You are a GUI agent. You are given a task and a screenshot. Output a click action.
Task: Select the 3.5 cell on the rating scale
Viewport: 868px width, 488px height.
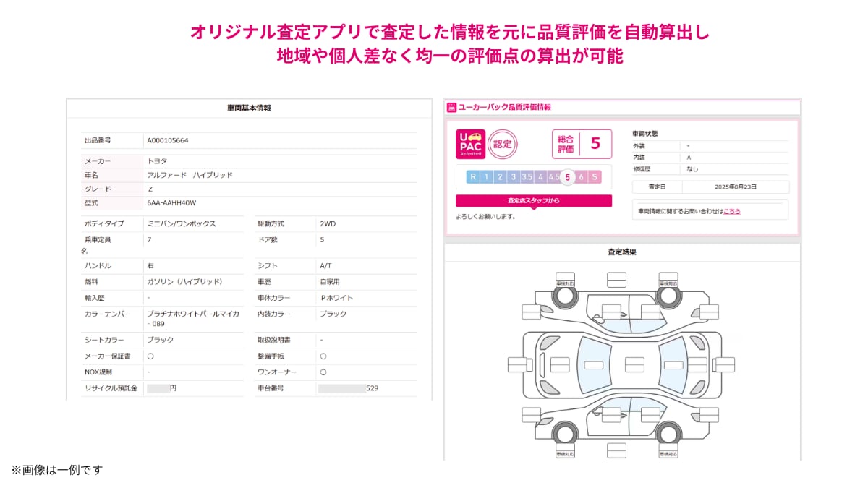(527, 176)
